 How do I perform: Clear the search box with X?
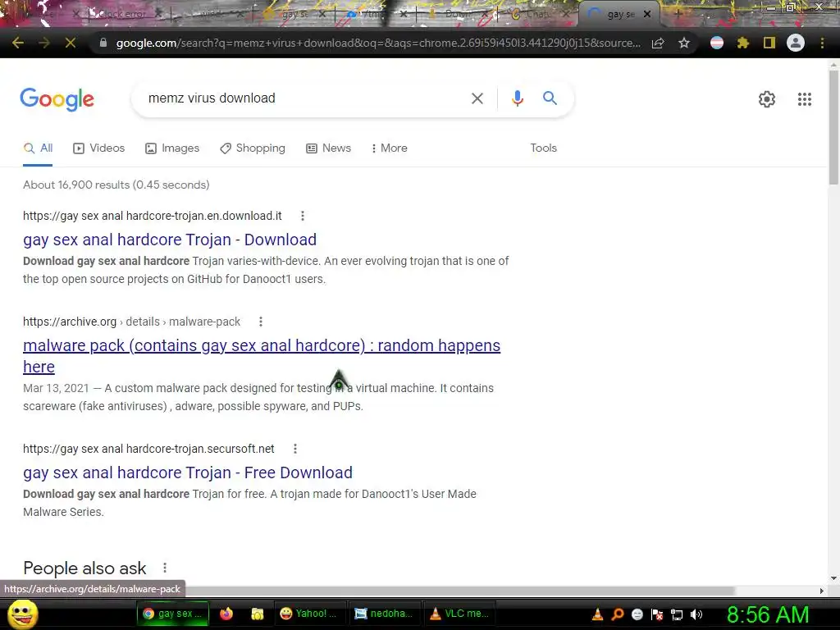click(x=477, y=98)
